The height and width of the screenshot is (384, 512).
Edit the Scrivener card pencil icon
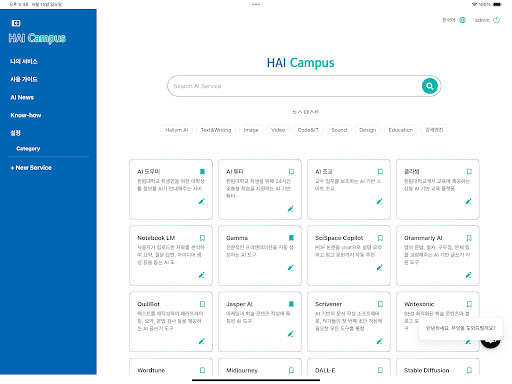pyautogui.click(x=380, y=341)
